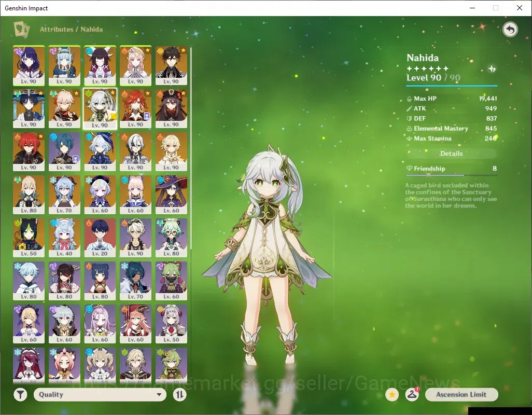Select the blonde Traveler Lumine portrait
Screen dimensions: 532x415
click(x=171, y=151)
